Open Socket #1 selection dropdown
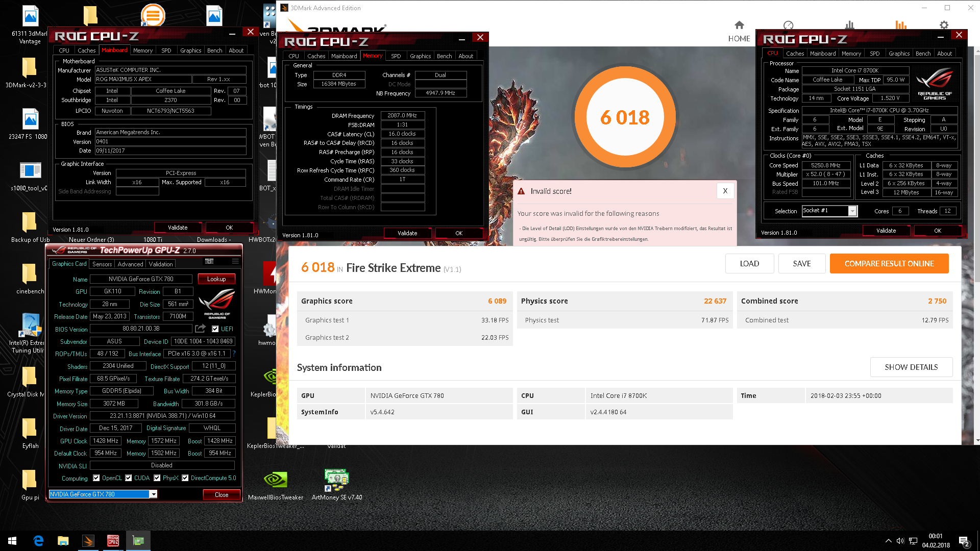Screen dimensions: 980x551 tap(852, 211)
